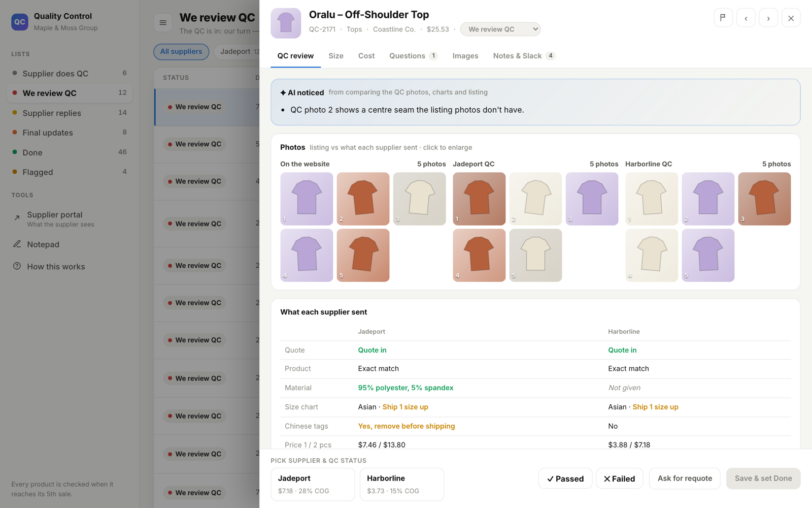The height and width of the screenshot is (508, 812).
Task: Open the Images tab
Action: (465, 56)
